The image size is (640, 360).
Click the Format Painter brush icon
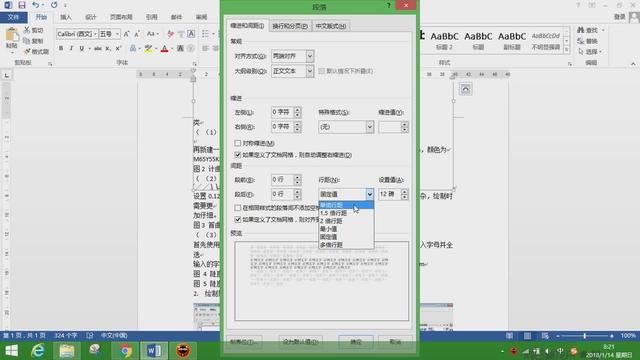point(27,51)
